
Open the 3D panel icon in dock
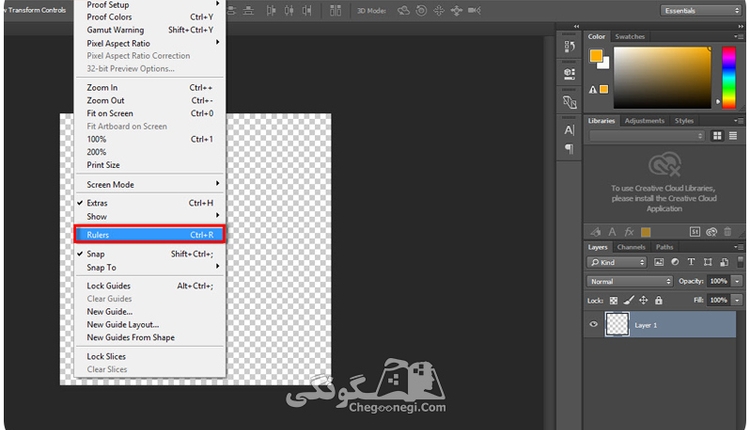tap(569, 102)
